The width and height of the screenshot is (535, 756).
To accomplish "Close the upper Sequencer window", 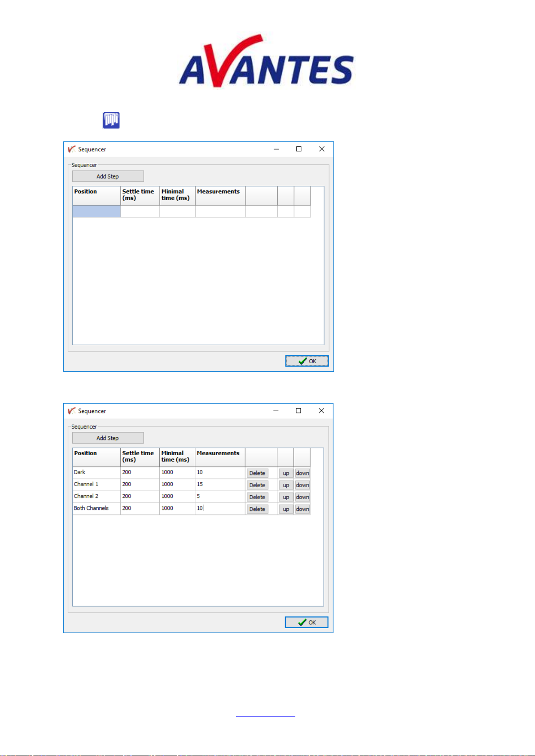I will click(322, 149).
